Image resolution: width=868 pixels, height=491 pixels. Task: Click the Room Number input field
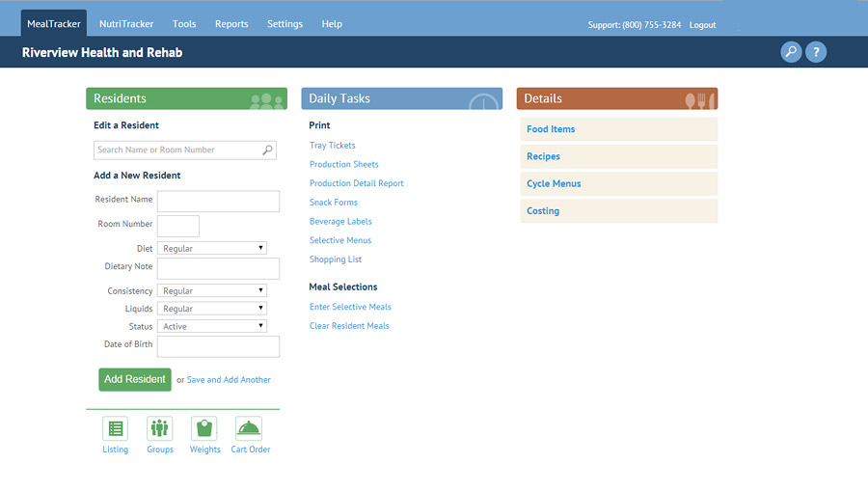tap(178, 226)
